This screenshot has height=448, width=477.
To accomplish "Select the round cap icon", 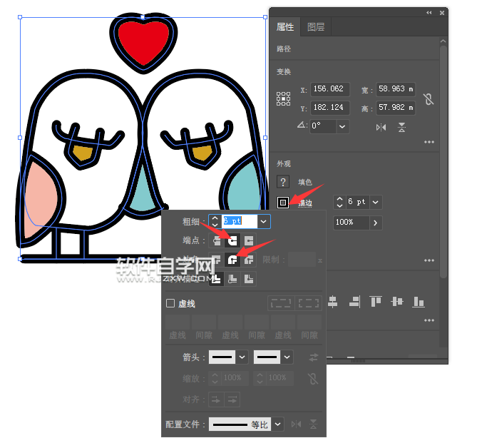I will [232, 240].
